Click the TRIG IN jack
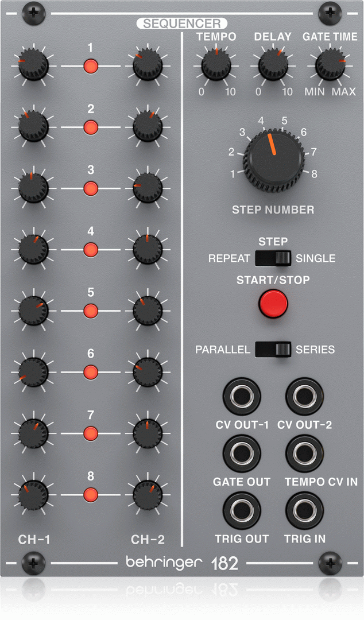The width and height of the screenshot is (364, 620). [x=305, y=510]
